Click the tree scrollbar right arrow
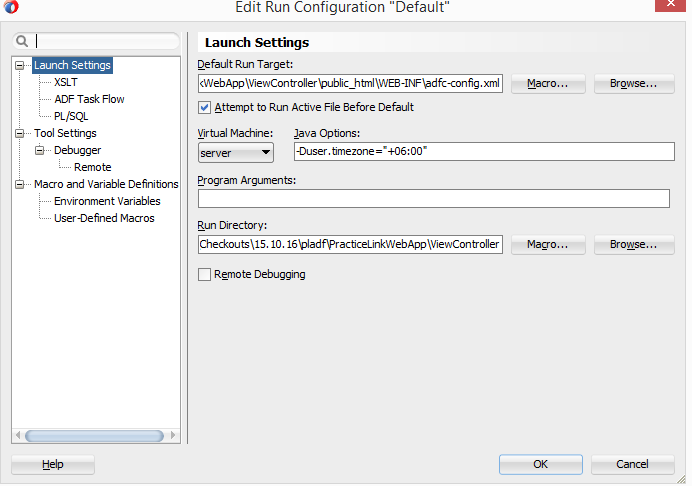Viewport: 692px width, 486px height. pyautogui.click(x=173, y=436)
